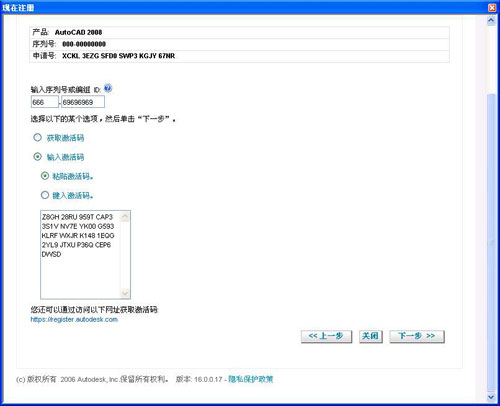Click the 获取激活码 label text

point(65,138)
